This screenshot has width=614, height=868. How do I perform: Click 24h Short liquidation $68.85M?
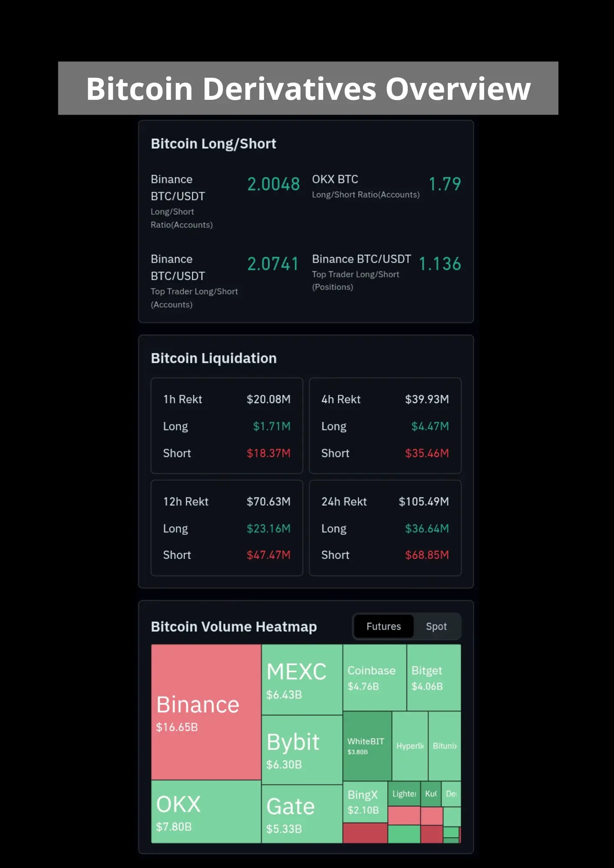click(x=427, y=555)
